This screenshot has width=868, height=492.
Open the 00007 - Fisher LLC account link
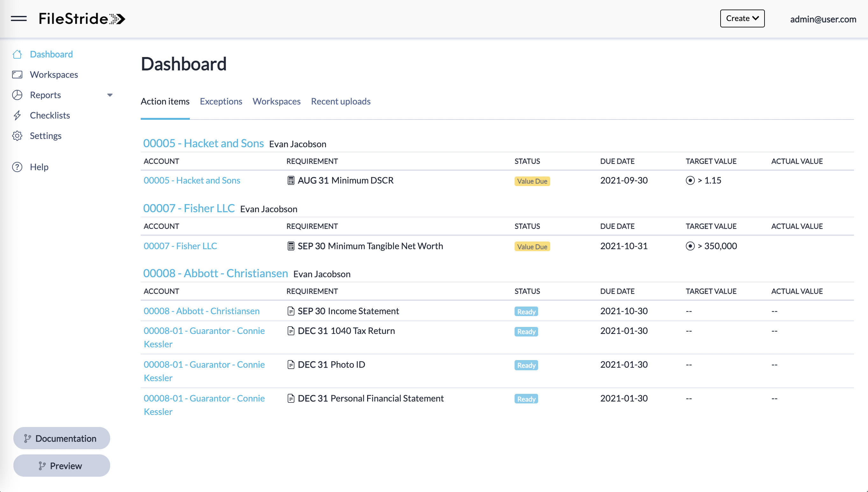[x=180, y=246]
